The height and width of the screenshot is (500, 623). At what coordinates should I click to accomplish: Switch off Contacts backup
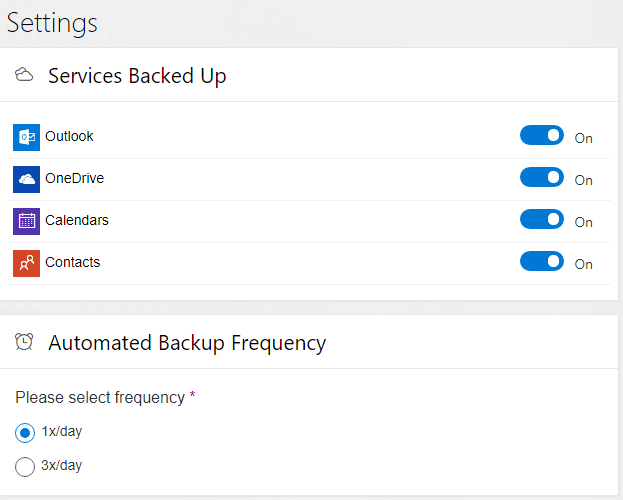(x=542, y=262)
